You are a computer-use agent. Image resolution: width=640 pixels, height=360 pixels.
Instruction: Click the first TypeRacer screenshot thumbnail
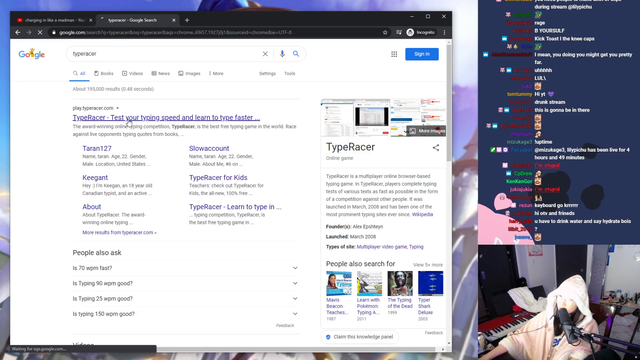[338, 118]
